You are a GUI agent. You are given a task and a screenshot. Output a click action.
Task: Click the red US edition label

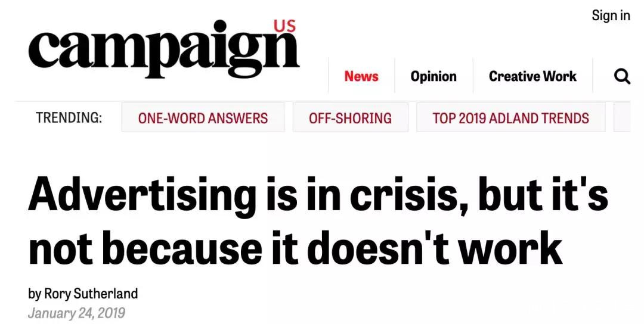[x=285, y=26]
